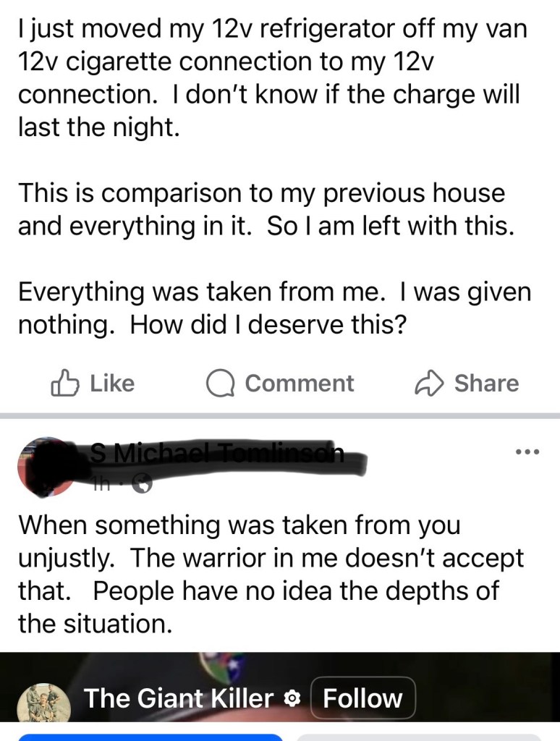Tap the "comparison to my previous house" paragraph
The height and width of the screenshot is (741, 560).
click(266, 210)
